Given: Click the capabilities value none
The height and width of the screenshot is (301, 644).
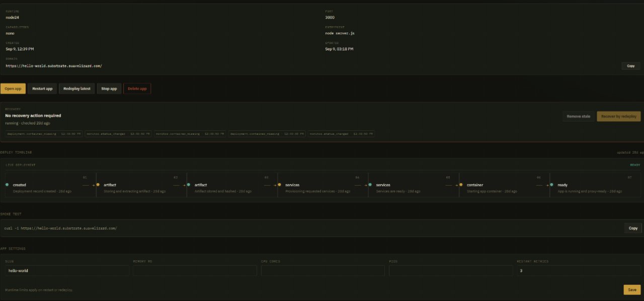Looking at the screenshot, I should click(10, 33).
